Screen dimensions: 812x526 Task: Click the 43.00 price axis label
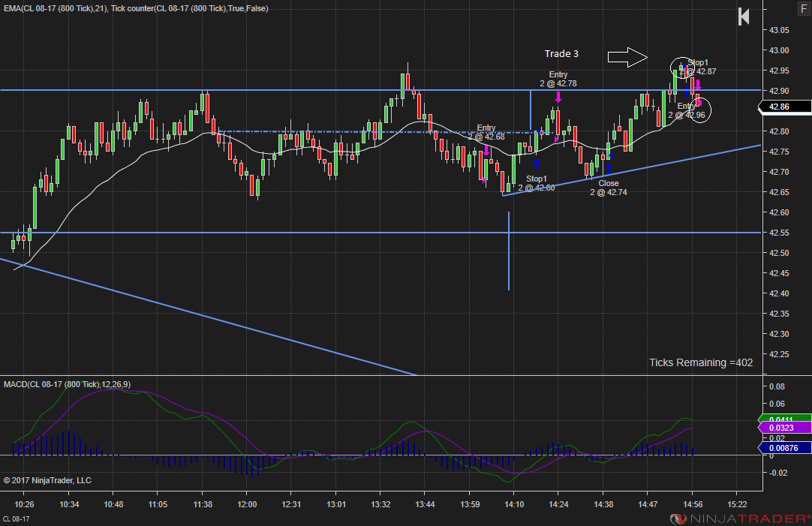click(779, 50)
